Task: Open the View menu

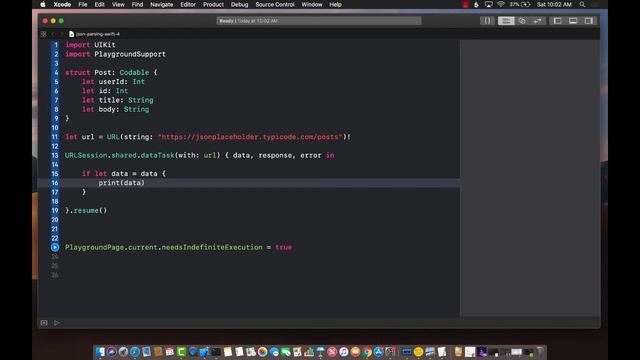Action: (x=118, y=4)
